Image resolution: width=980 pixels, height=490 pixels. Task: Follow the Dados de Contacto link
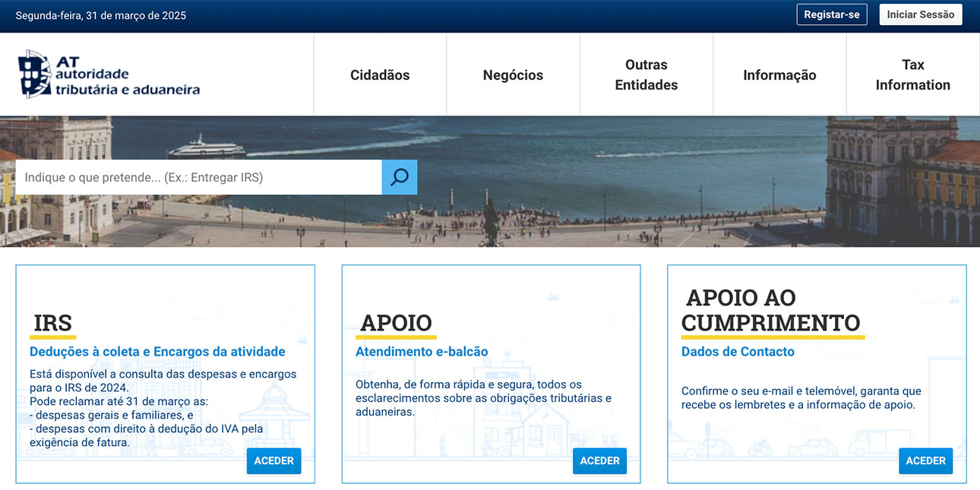pyautogui.click(x=738, y=352)
